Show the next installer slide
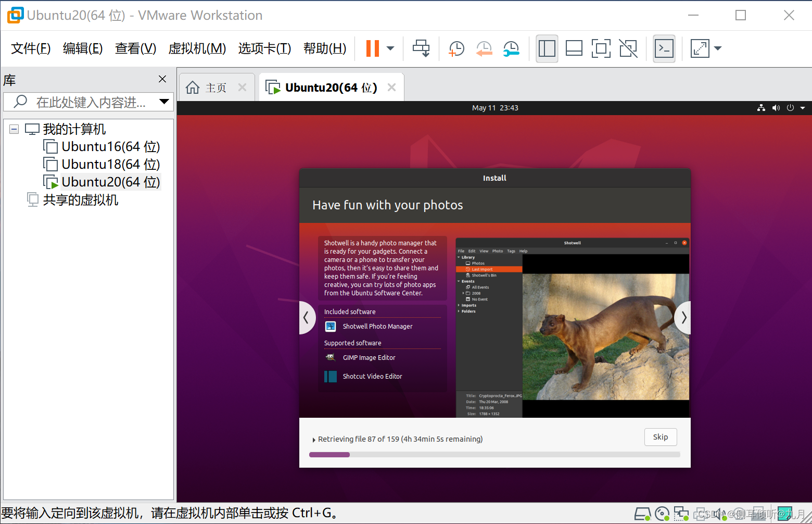Screen dimensions: 812x524 [683, 317]
